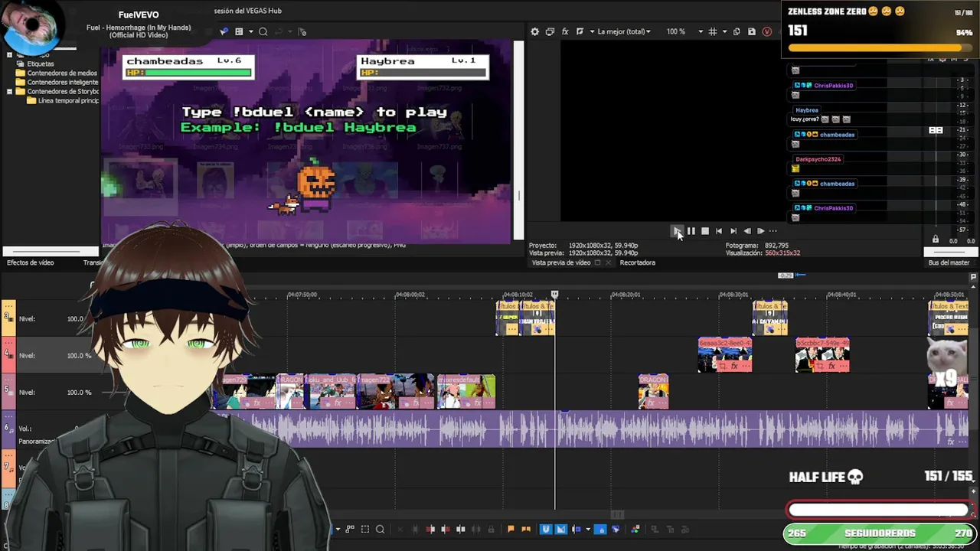Image resolution: width=980 pixels, height=551 pixels.
Task: Select the envelope edit tool icon
Action: click(x=349, y=529)
